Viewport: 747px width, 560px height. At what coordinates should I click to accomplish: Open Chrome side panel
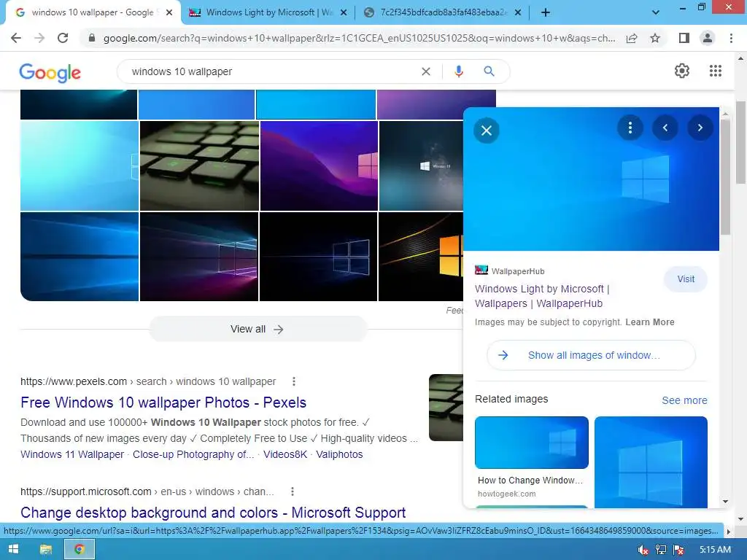pyautogui.click(x=684, y=38)
